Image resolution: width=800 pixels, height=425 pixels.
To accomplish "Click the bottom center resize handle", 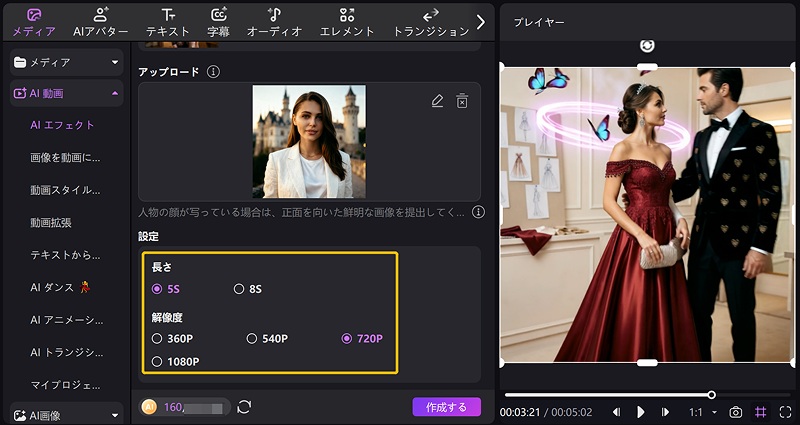I will click(x=647, y=363).
